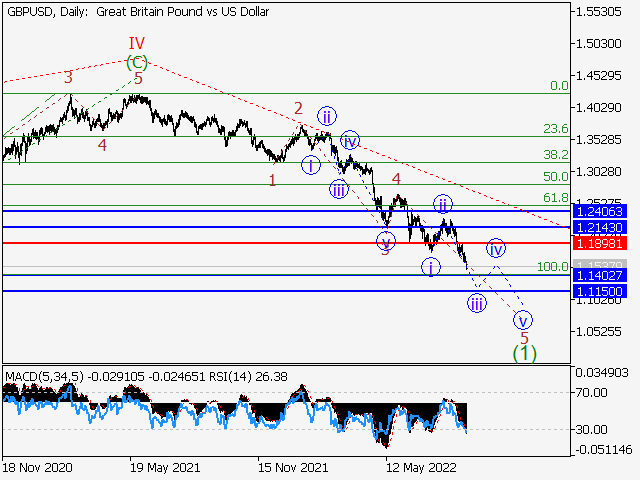
Task: Click circled iv label near the red 1.18981 line
Action: (x=496, y=248)
